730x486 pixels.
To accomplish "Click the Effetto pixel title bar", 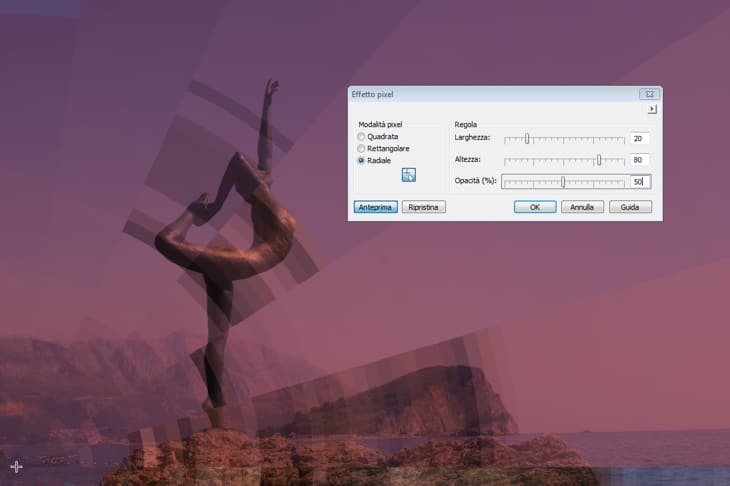I will pos(480,94).
